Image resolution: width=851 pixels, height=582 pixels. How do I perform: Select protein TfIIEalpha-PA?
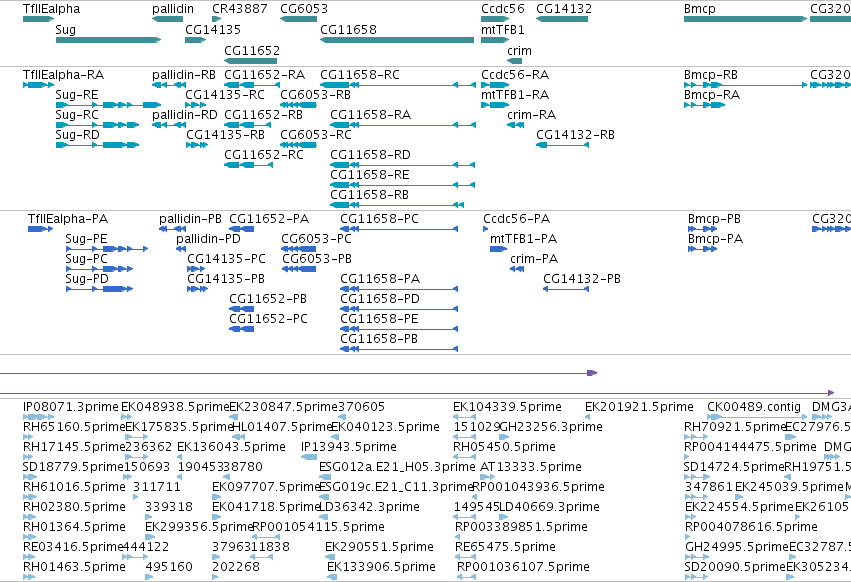(40, 229)
